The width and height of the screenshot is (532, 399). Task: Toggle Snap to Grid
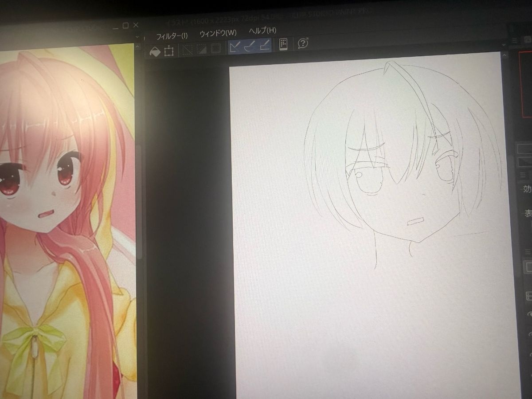pos(265,45)
